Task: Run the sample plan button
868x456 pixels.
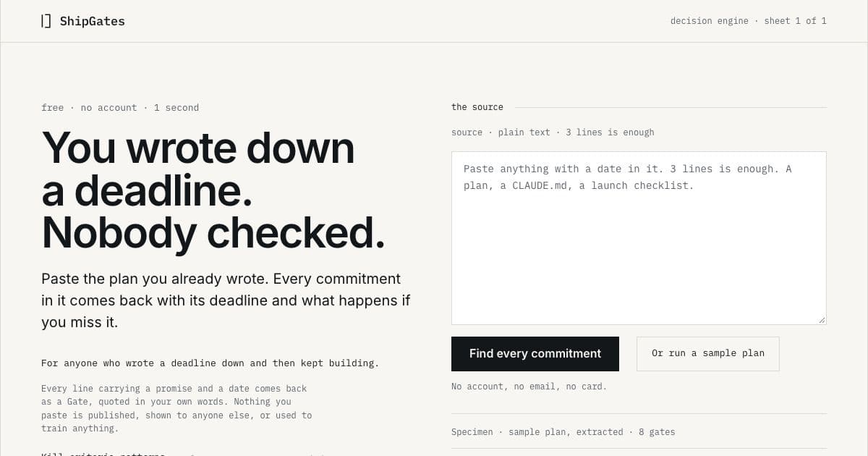Action: click(708, 354)
